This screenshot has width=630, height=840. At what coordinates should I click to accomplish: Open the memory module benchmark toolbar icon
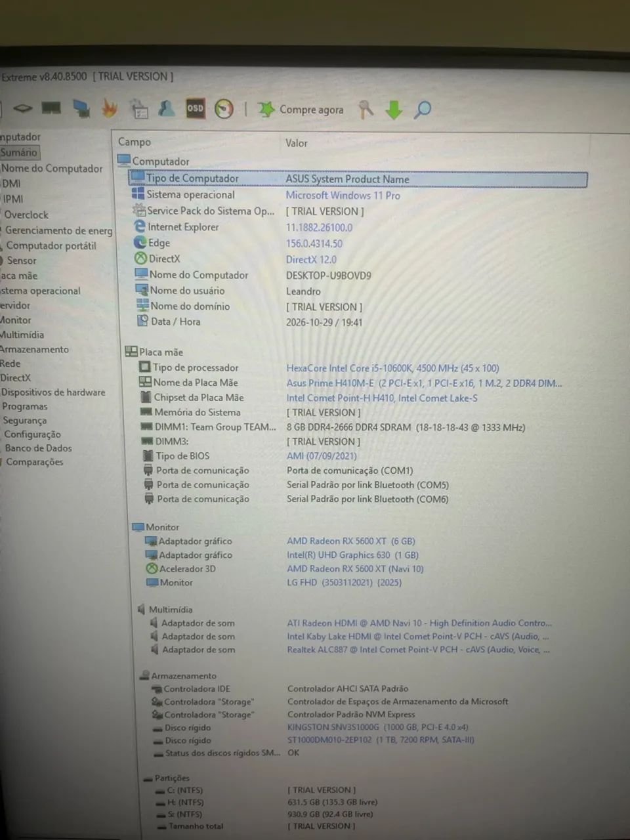tap(51, 108)
